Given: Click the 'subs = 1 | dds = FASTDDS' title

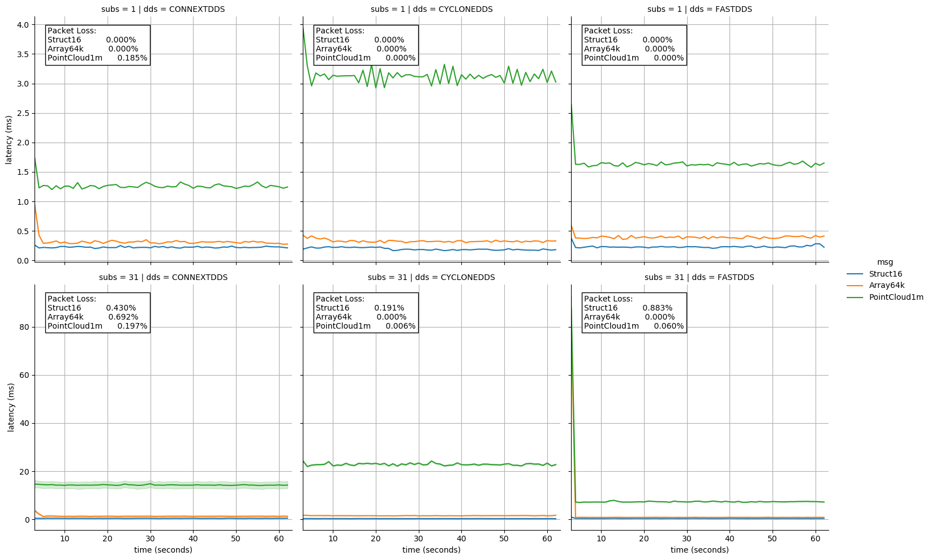Looking at the screenshot, I should pos(700,9).
